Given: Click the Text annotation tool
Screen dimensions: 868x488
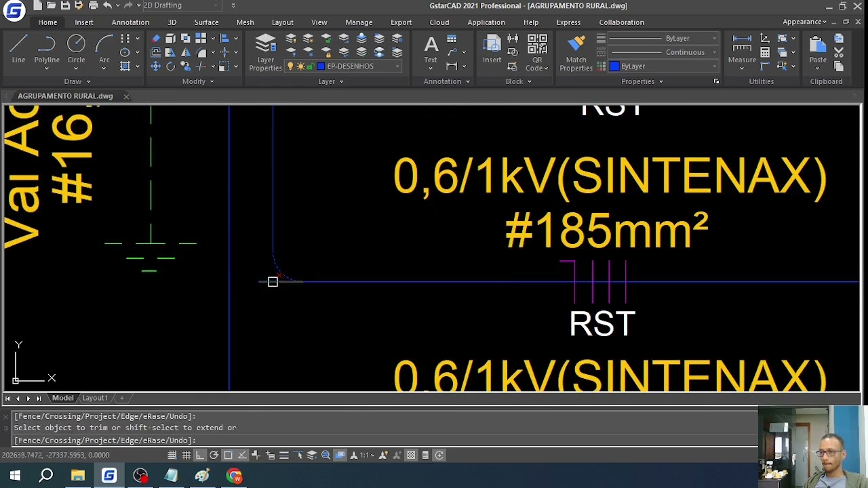Looking at the screenshot, I should tap(431, 51).
